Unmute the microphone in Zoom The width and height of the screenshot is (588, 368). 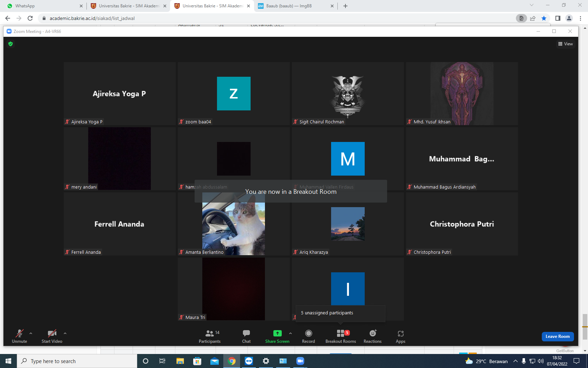coord(20,336)
